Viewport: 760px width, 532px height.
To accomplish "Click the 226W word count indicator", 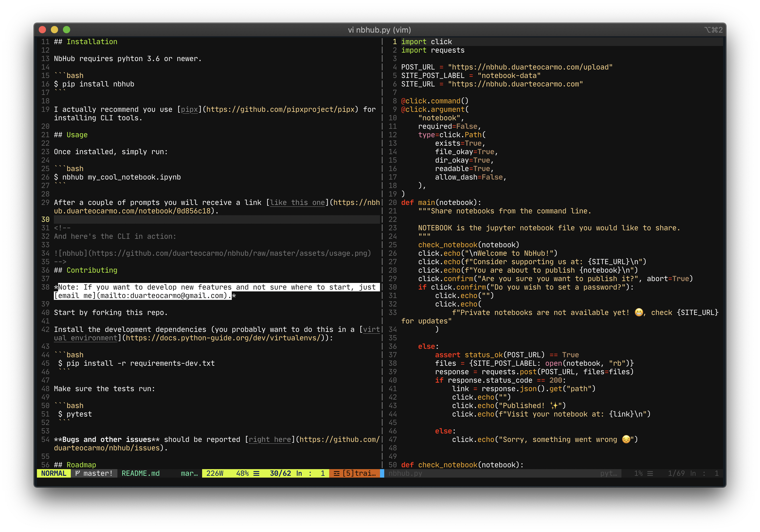I will tap(215, 473).
